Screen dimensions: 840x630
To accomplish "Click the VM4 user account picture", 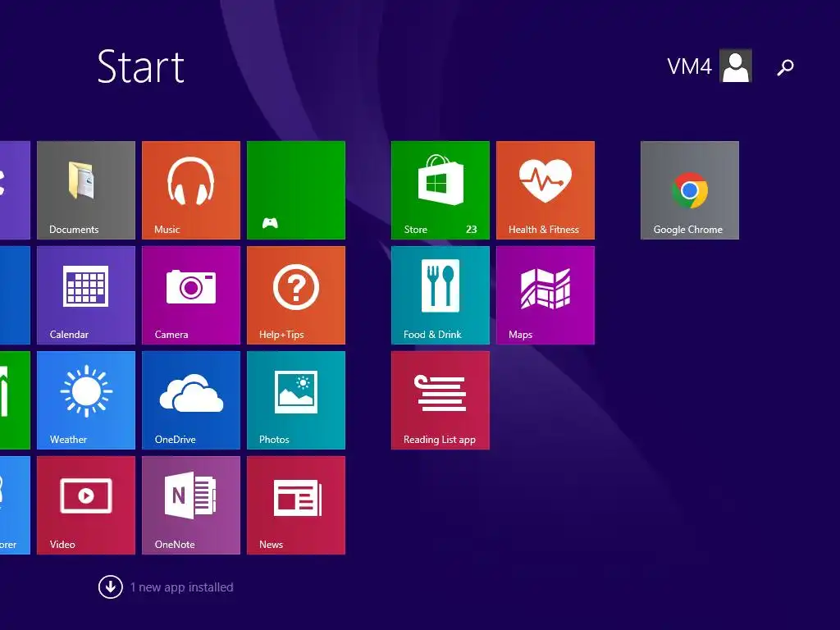I will (736, 66).
